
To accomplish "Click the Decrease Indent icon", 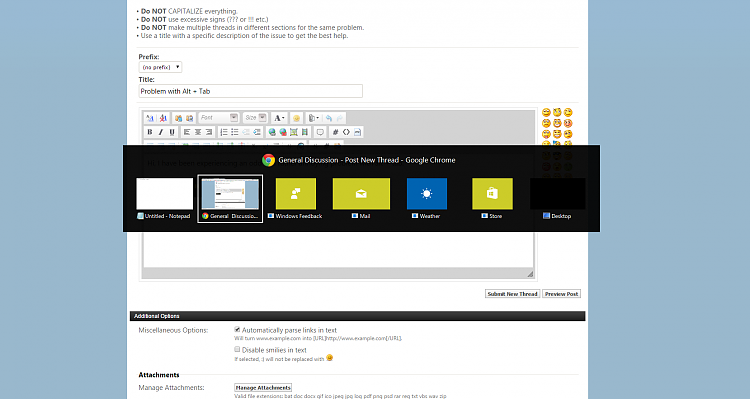I will click(x=246, y=132).
